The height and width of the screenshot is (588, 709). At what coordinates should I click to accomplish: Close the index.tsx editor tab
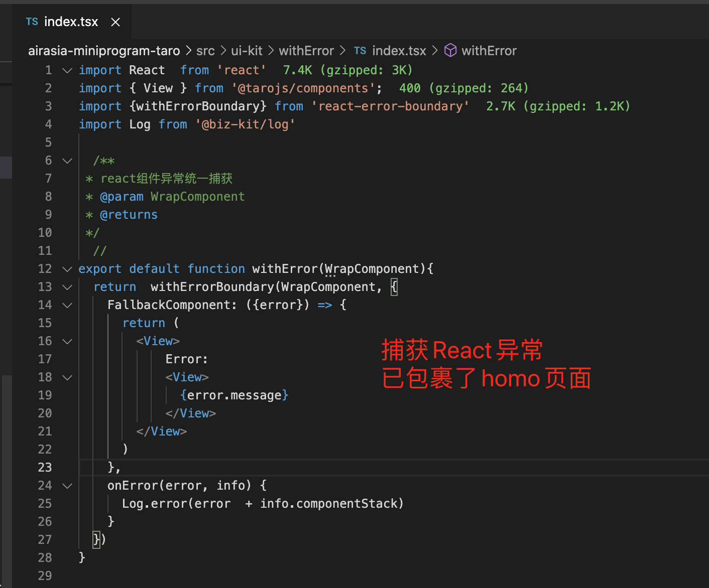point(115,22)
